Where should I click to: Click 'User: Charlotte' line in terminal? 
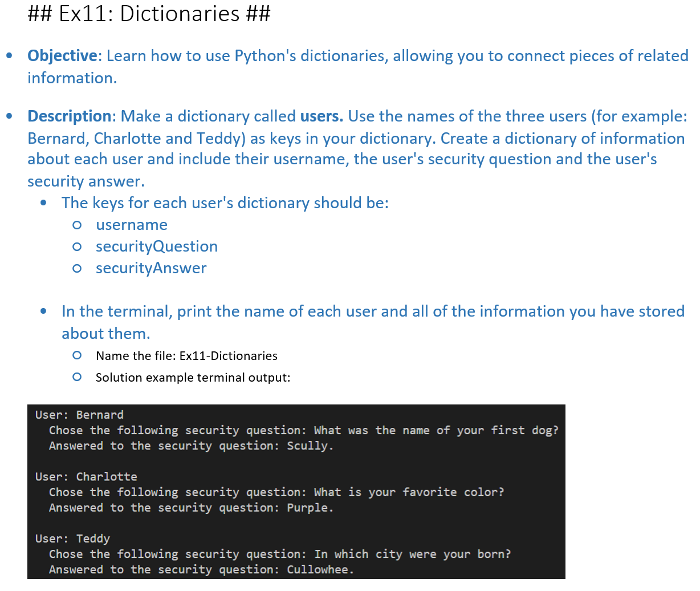tap(86, 476)
